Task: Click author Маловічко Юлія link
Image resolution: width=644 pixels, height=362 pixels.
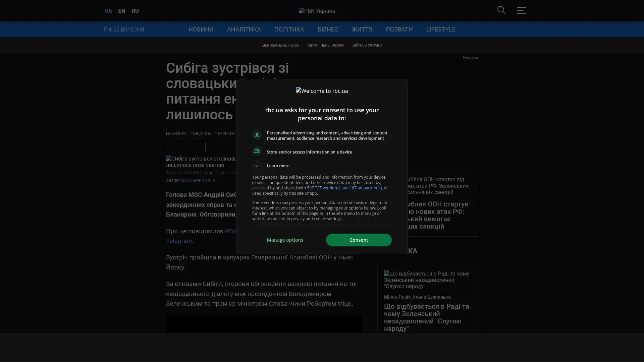Action: coord(198,181)
